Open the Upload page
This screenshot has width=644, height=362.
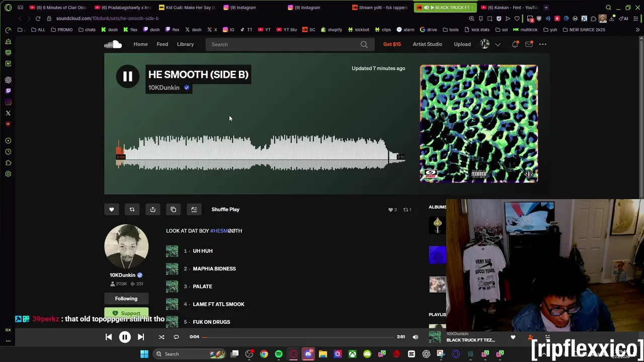462,44
